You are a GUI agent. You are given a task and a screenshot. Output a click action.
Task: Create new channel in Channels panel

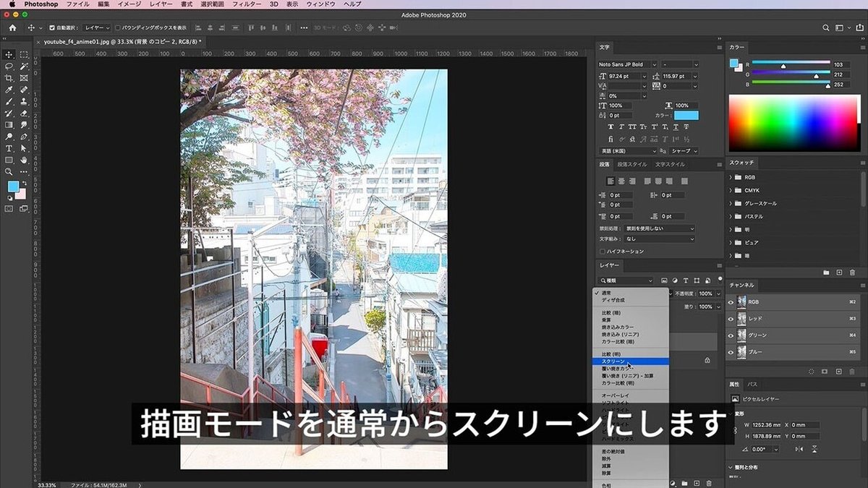pyautogui.click(x=839, y=371)
